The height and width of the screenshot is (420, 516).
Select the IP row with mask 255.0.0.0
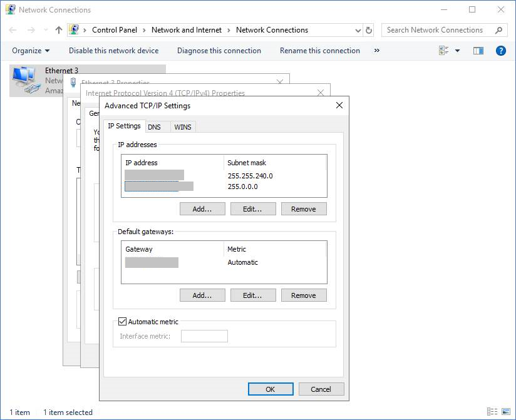pos(224,187)
